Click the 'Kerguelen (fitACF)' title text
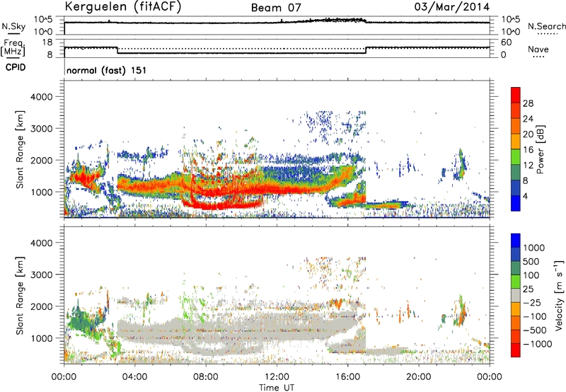This screenshot has height=392, width=566. [x=122, y=7]
